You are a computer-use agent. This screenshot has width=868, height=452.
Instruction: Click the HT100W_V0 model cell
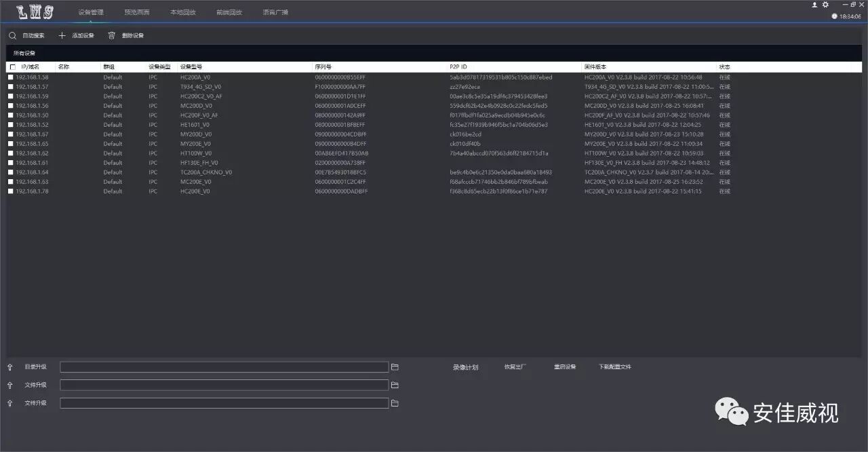click(196, 153)
